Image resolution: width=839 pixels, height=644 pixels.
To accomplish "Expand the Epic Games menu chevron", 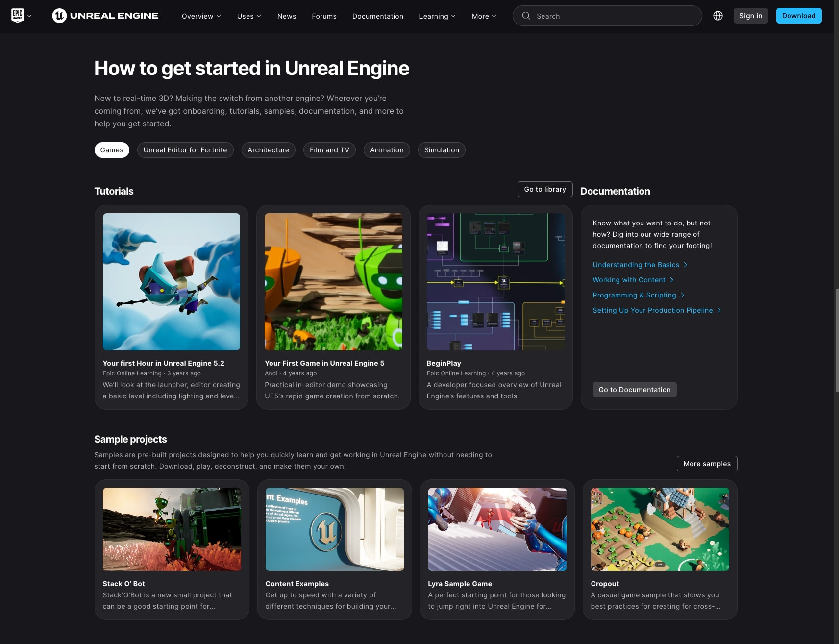I will pos(29,16).
